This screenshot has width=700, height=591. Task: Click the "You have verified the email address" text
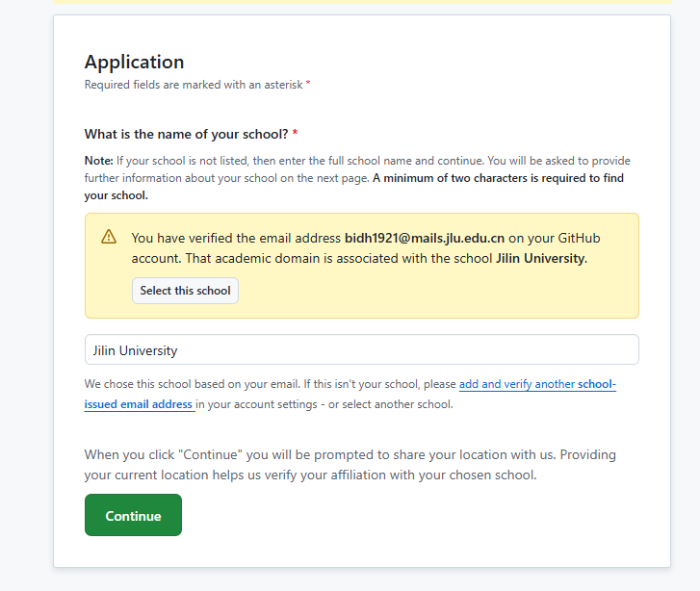click(x=236, y=238)
